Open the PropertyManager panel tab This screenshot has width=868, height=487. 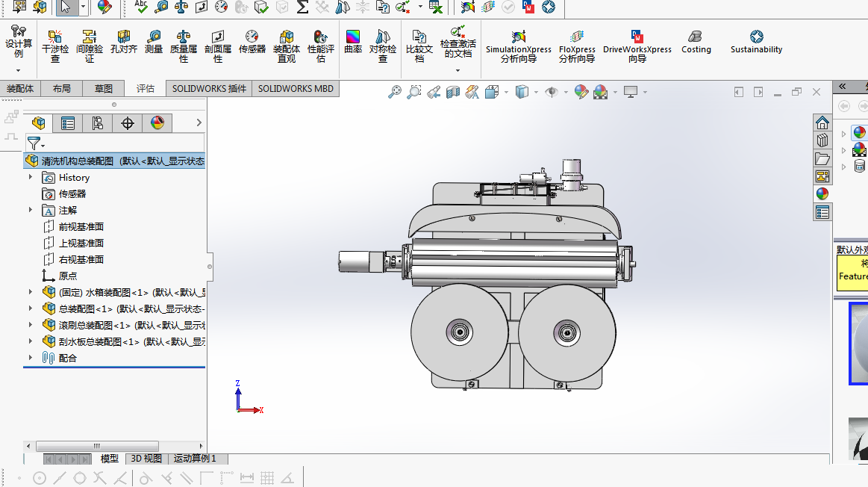68,123
